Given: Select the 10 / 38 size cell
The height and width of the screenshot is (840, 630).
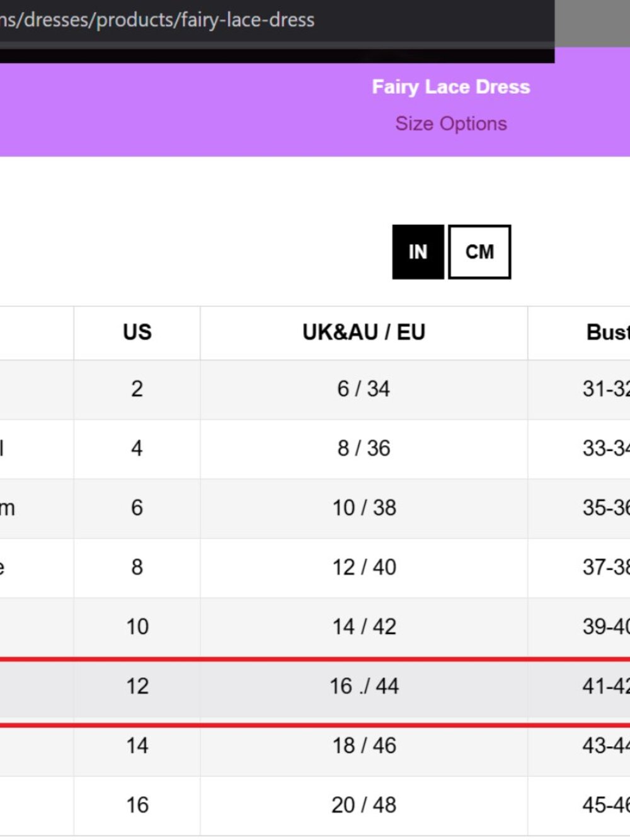Looking at the screenshot, I should coord(364,507).
